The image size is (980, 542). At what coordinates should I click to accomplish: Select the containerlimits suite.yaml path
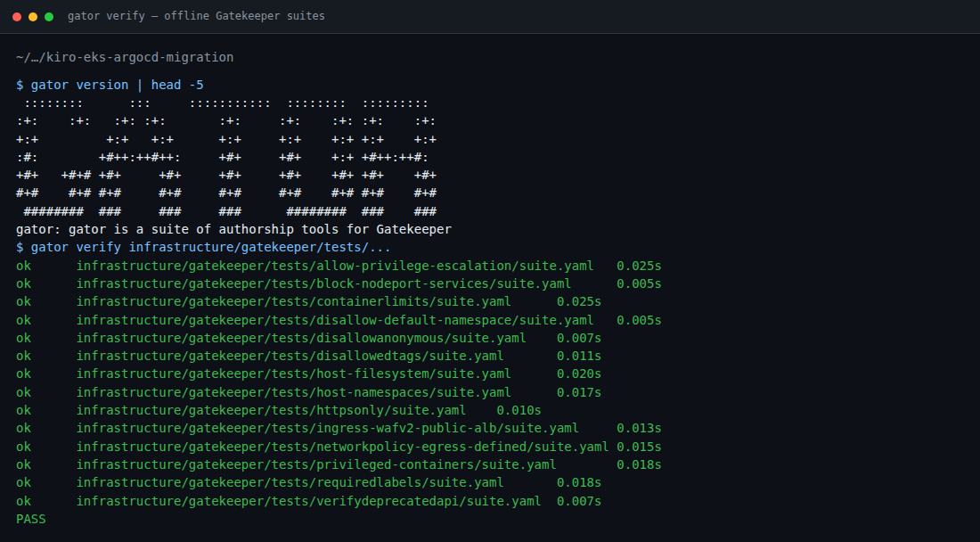click(294, 302)
